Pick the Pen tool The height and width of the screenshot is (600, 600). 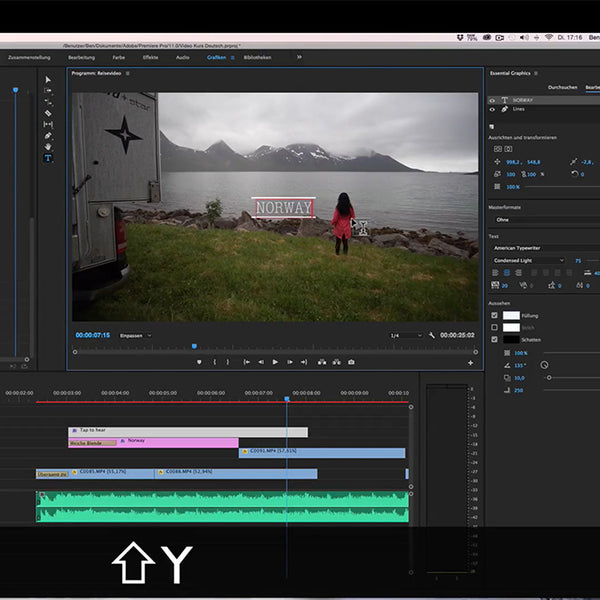point(47,135)
